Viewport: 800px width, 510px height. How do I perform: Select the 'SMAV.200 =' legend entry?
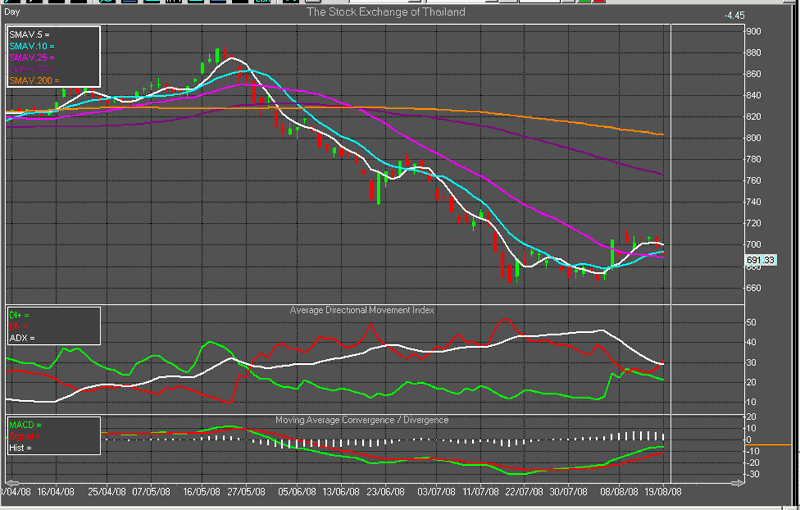coord(34,81)
